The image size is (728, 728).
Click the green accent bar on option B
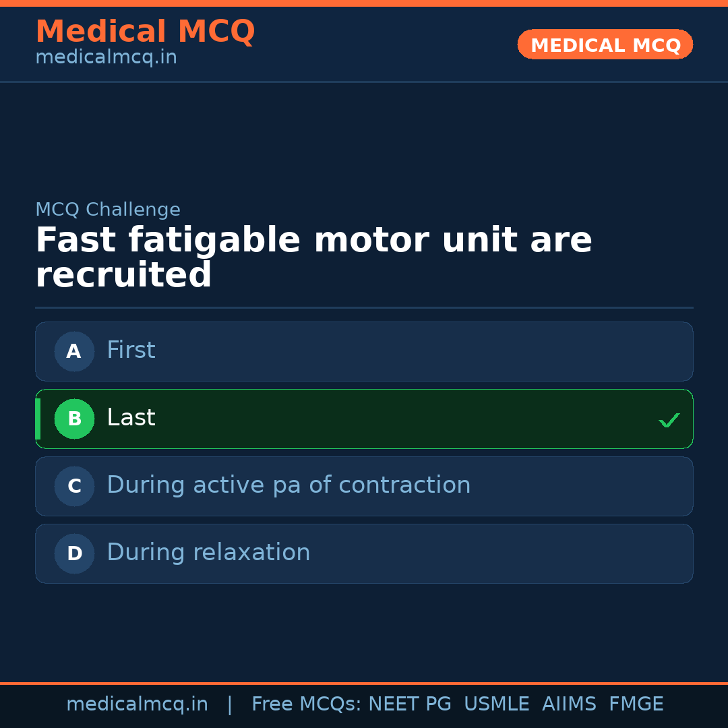click(38, 419)
